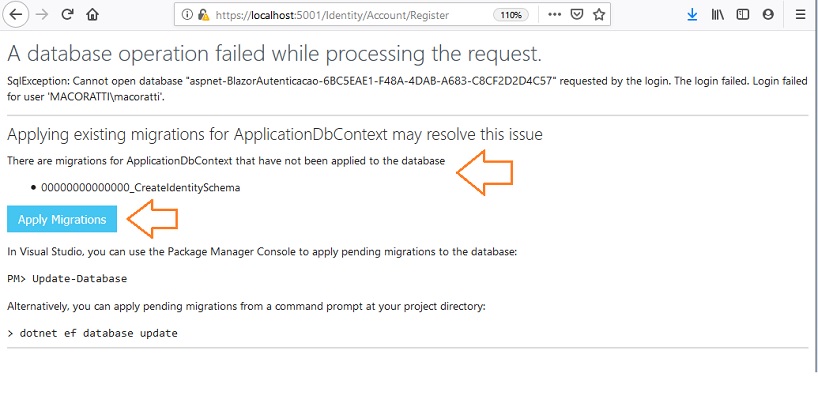Screen dimensions: 818x411
Task: Save page to Pocket
Action: click(x=576, y=15)
